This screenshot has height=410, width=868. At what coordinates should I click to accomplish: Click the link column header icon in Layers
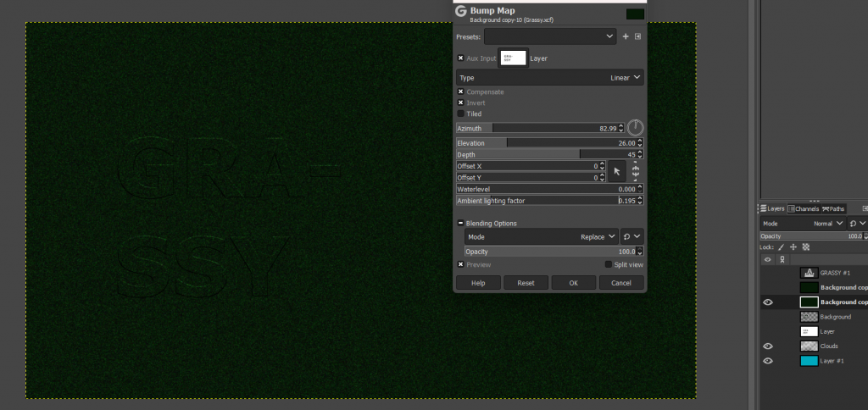782,259
